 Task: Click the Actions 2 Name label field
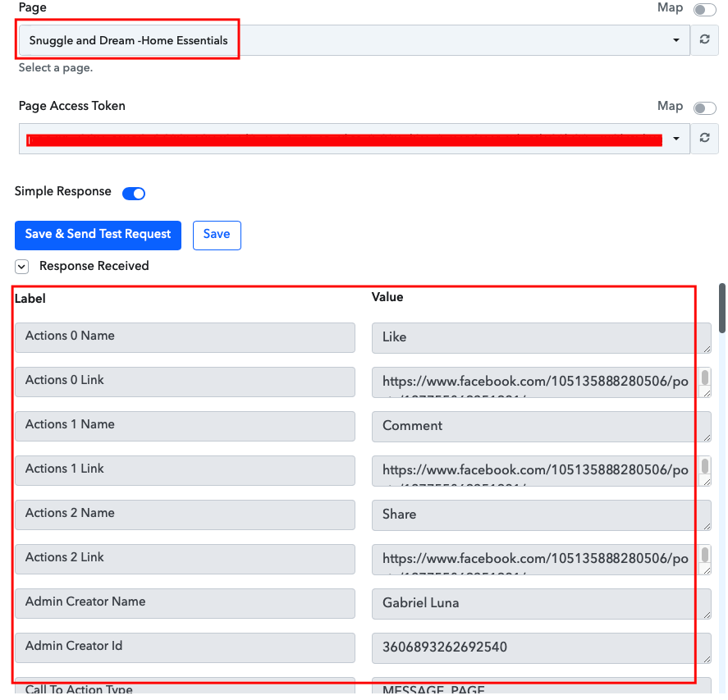pos(185,515)
